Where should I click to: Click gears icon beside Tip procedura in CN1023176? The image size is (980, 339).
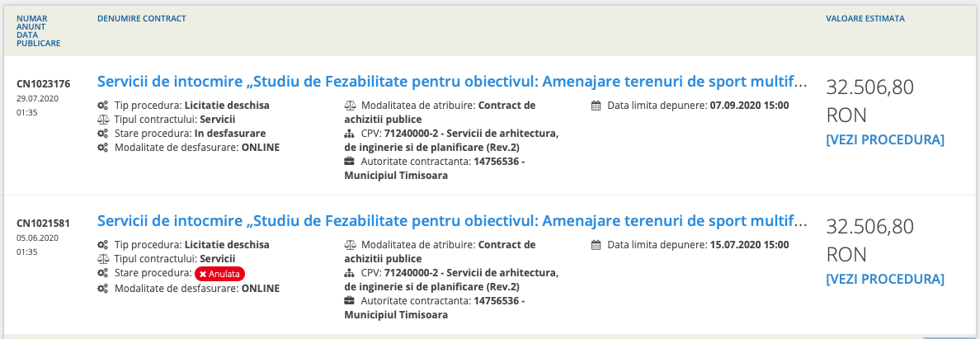(102, 106)
